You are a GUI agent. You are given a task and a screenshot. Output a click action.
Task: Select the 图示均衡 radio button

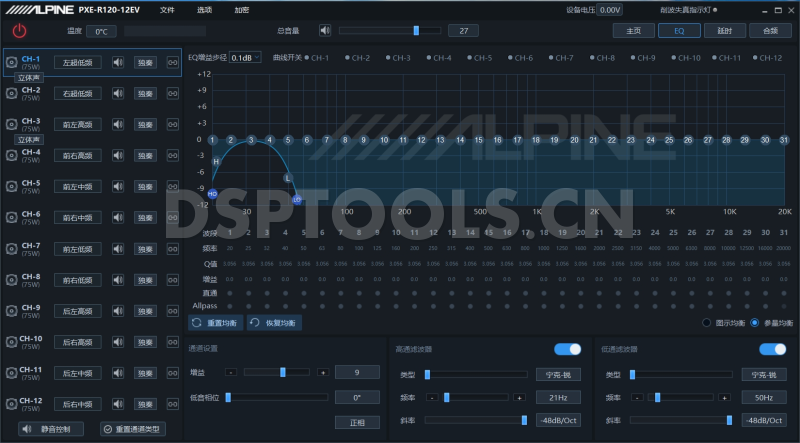(x=707, y=323)
